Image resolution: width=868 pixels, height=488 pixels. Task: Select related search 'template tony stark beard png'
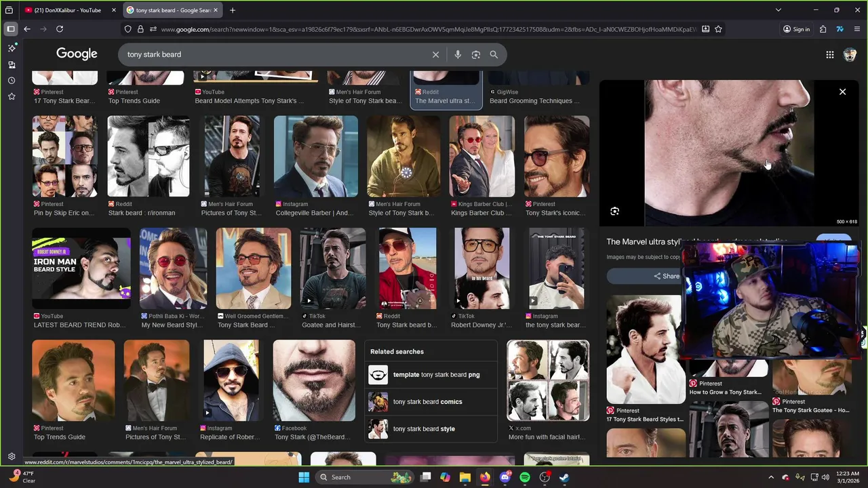tap(431, 375)
